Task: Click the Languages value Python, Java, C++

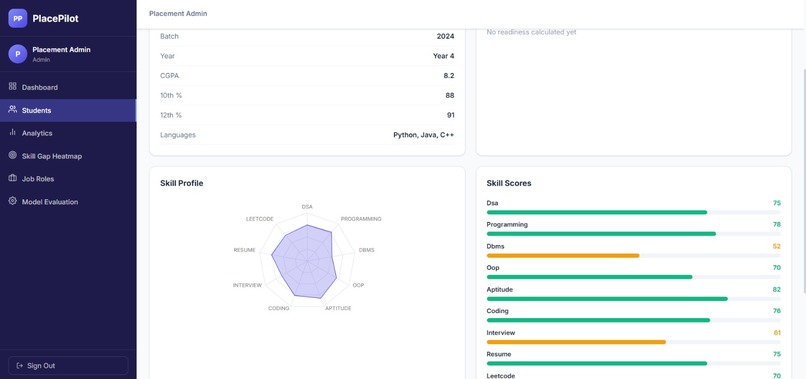Action: click(424, 135)
